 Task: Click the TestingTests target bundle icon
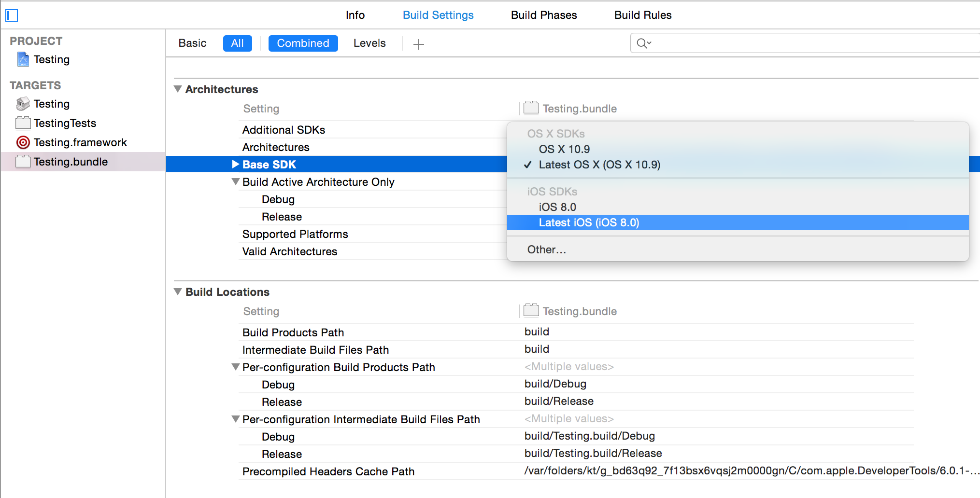click(x=23, y=123)
